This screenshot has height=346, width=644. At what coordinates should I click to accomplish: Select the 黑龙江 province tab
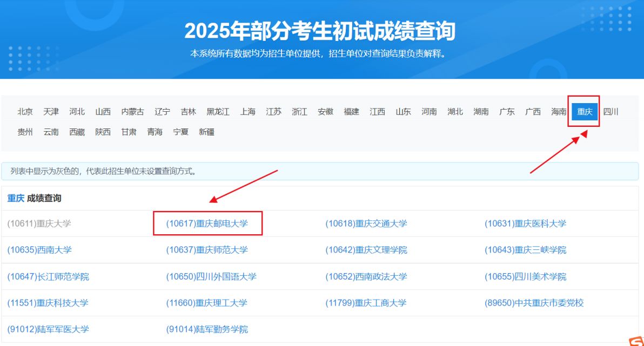tap(218, 112)
